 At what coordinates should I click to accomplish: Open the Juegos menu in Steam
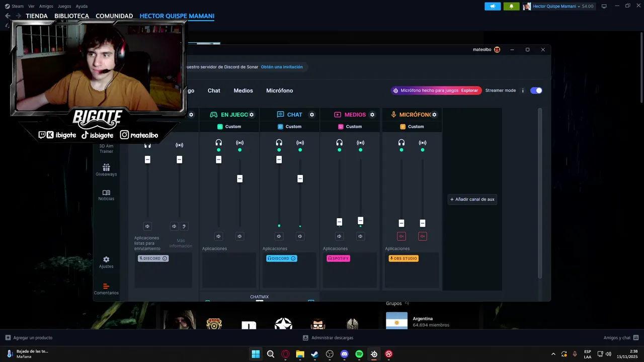[64, 6]
